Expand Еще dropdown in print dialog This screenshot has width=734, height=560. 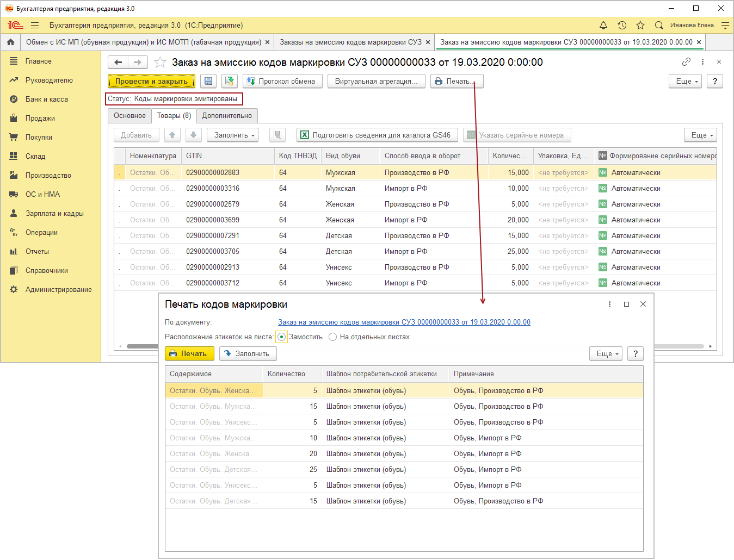[x=606, y=353]
